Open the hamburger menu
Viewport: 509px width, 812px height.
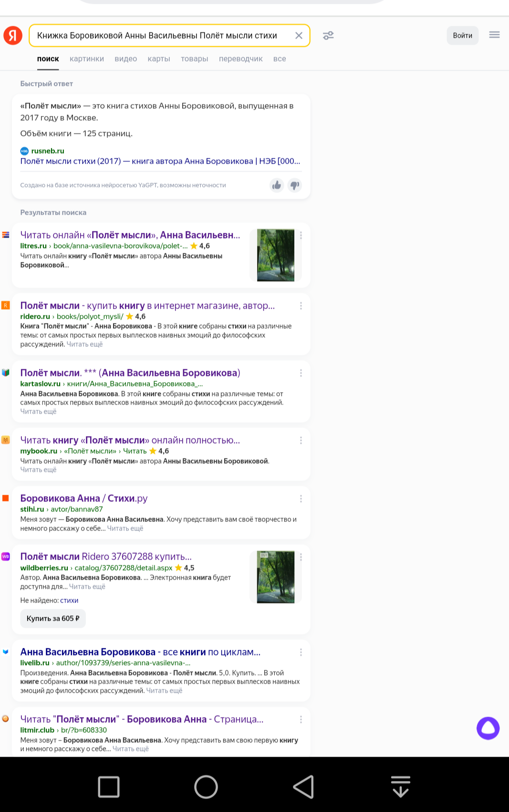pos(494,35)
